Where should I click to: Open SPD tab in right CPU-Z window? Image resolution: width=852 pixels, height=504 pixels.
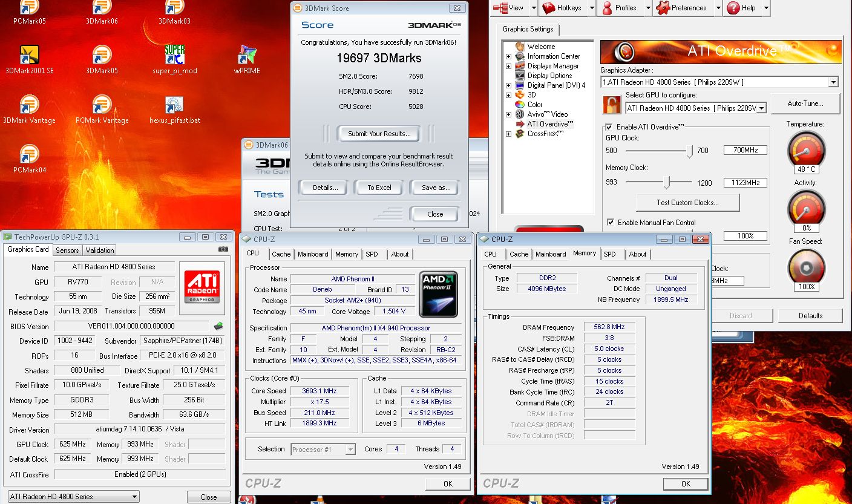[609, 254]
